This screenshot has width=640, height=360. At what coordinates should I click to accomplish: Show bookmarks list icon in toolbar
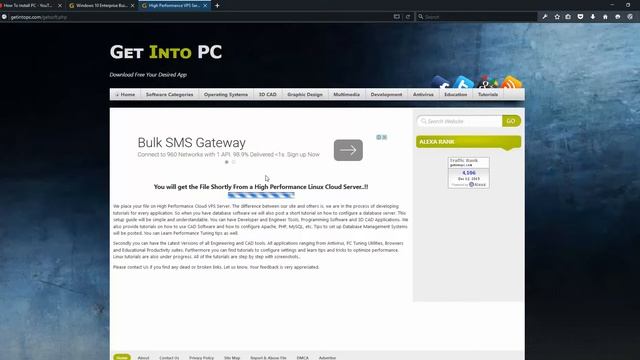click(568, 17)
